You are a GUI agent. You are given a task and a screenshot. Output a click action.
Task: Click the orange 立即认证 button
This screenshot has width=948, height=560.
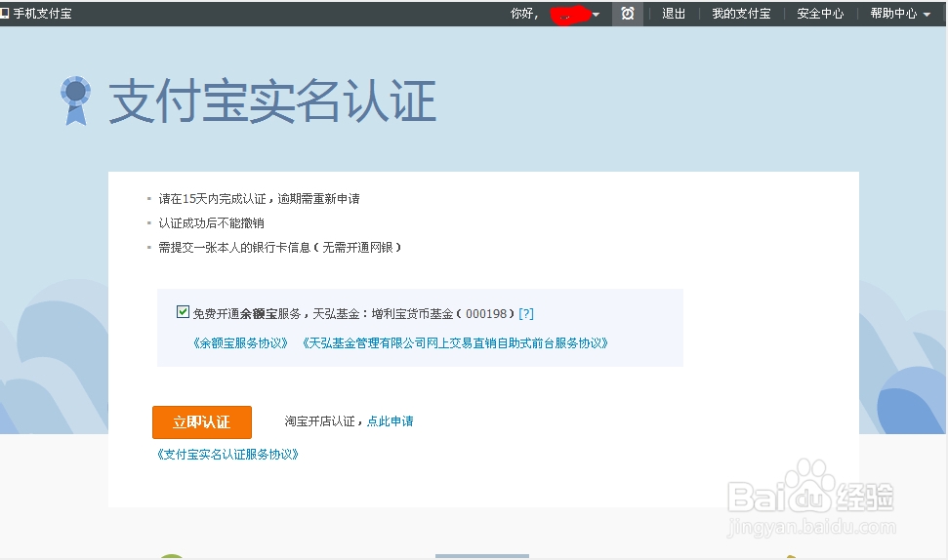[202, 422]
